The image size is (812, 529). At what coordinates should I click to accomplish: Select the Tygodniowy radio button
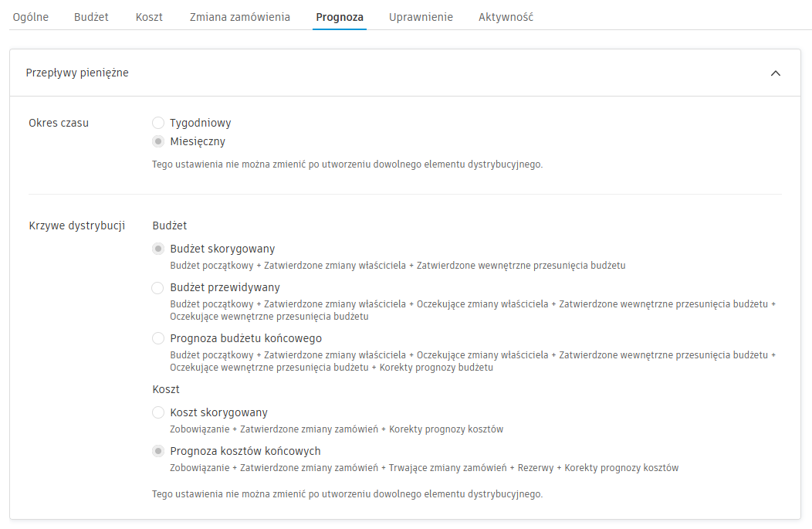(158, 123)
